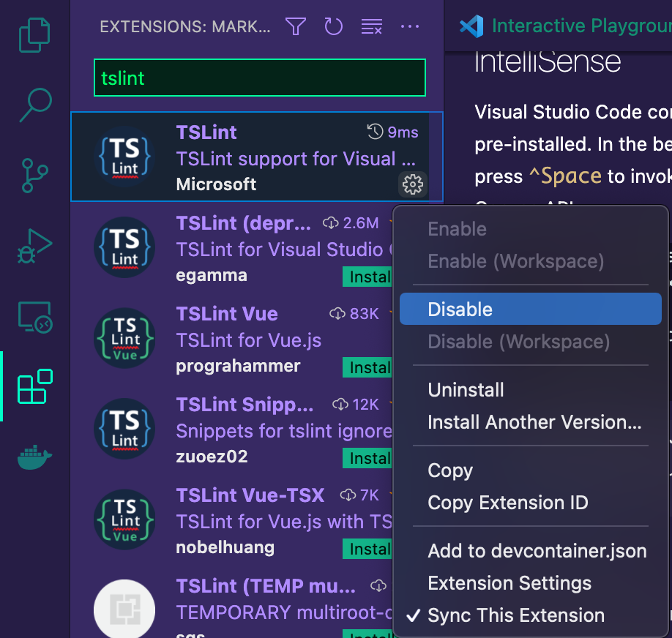The image size is (672, 638).
Task: Click the EXTENSIONS: MARK... panel title
Action: (x=185, y=26)
